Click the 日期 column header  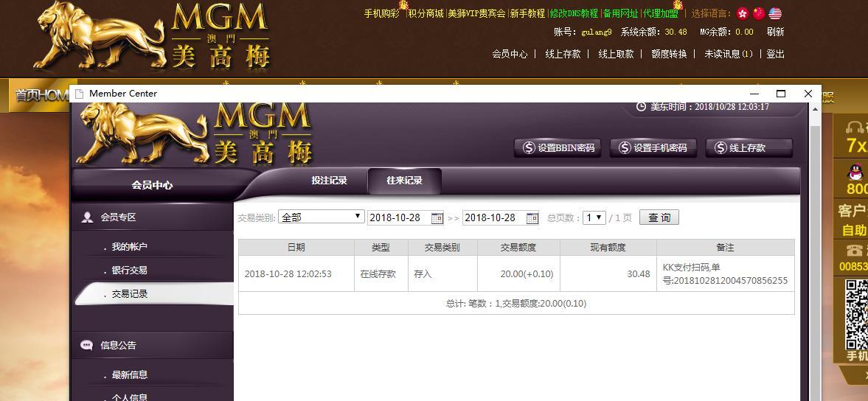pyautogui.click(x=296, y=248)
